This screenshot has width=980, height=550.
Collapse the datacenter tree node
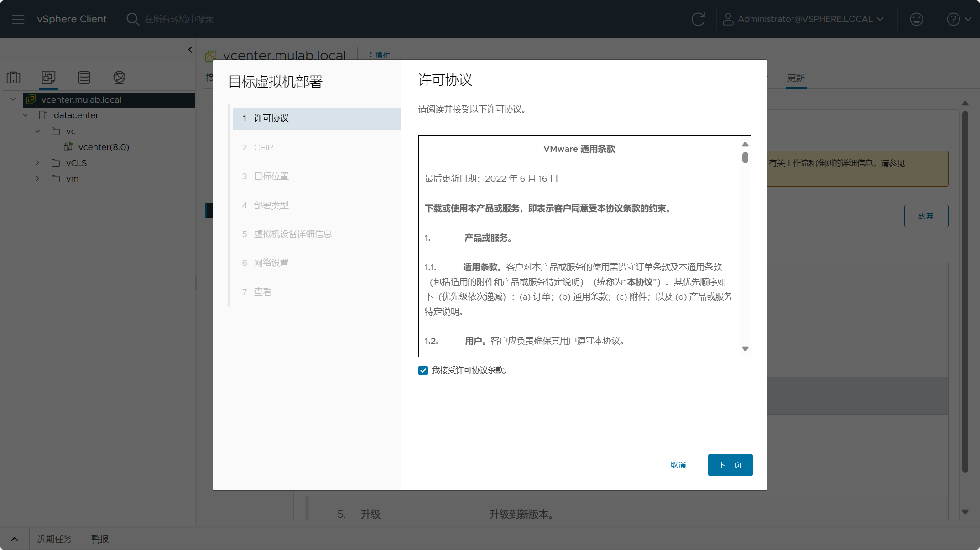pyautogui.click(x=26, y=115)
